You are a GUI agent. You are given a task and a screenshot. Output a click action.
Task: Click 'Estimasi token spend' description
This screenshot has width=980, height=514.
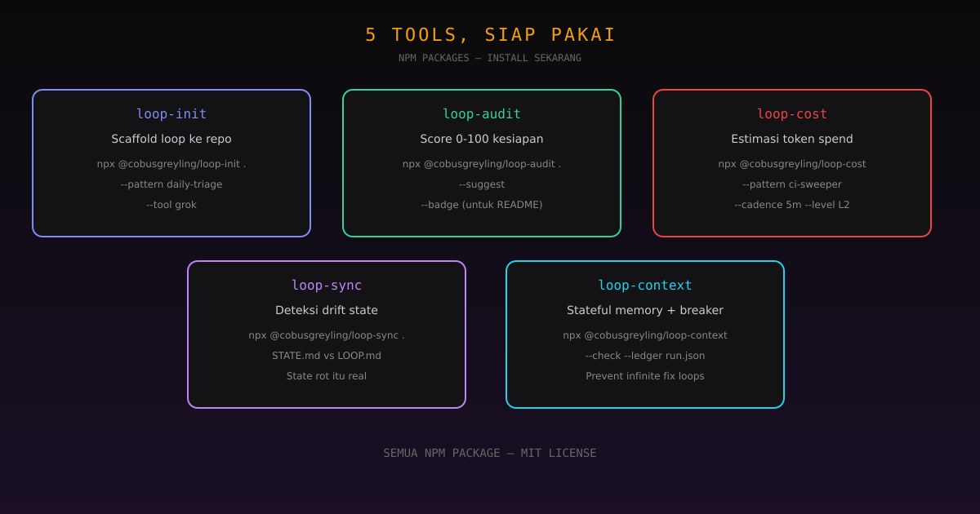(x=792, y=139)
